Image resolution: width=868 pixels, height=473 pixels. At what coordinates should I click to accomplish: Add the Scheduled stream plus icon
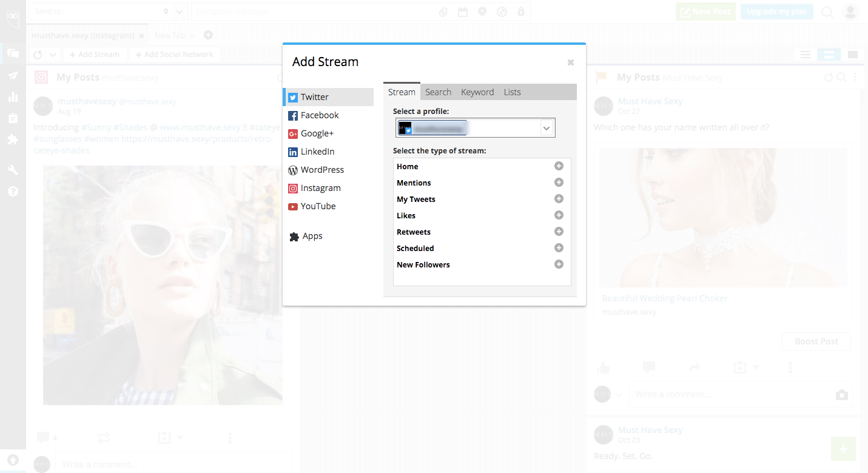pos(559,248)
